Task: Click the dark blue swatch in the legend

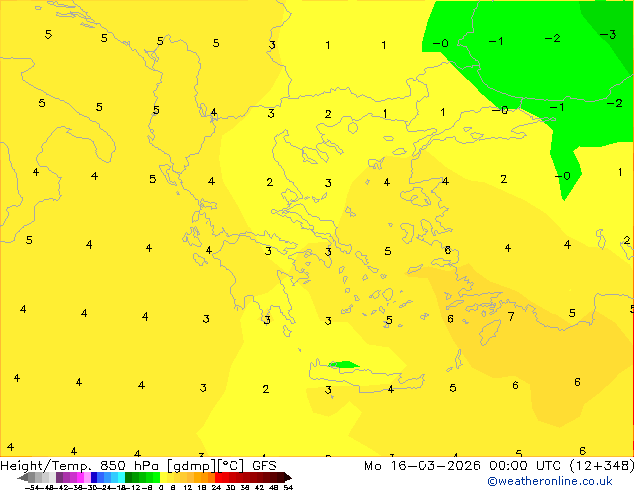Action: (x=94, y=477)
